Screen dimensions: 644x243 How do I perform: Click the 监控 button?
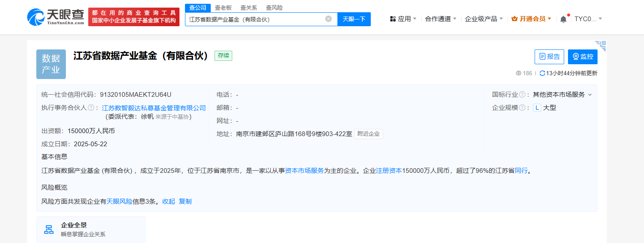583,57
